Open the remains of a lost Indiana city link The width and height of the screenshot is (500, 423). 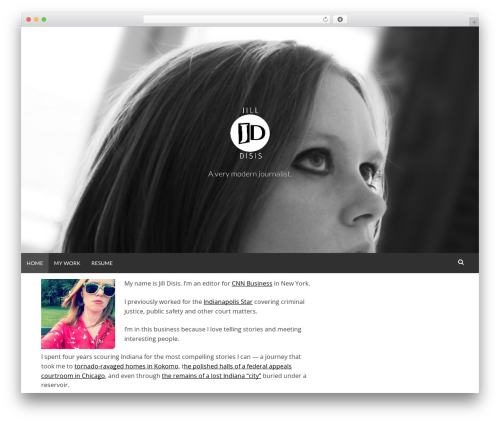[211, 376]
